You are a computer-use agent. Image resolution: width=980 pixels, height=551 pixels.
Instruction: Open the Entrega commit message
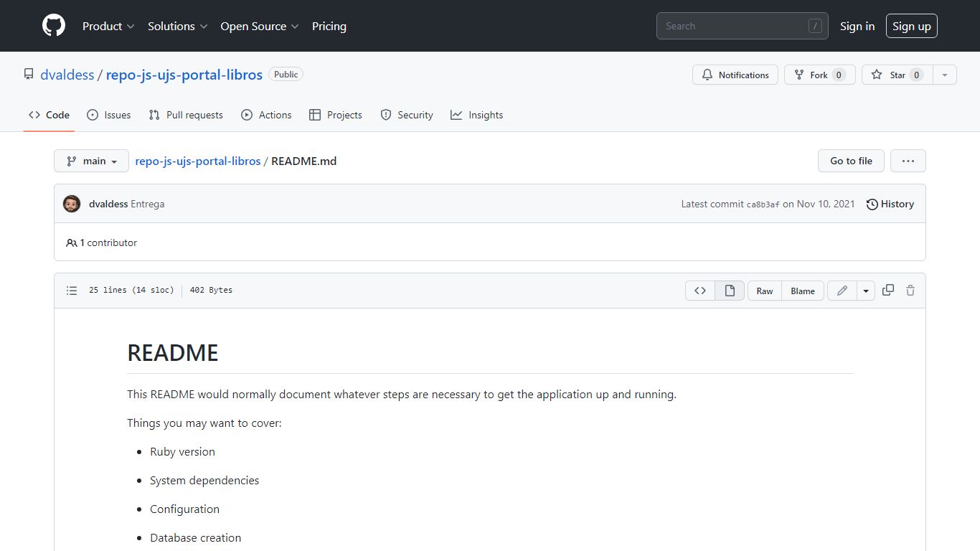coord(148,204)
